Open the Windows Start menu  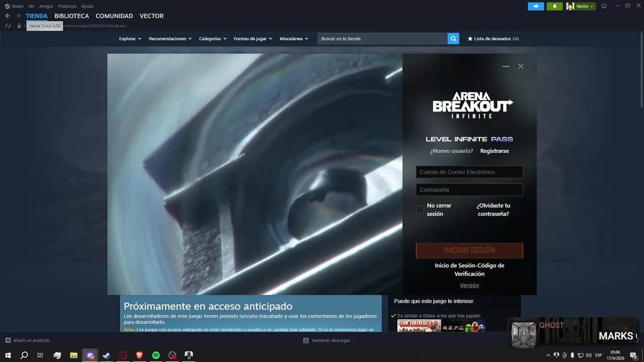pyautogui.click(x=8, y=355)
